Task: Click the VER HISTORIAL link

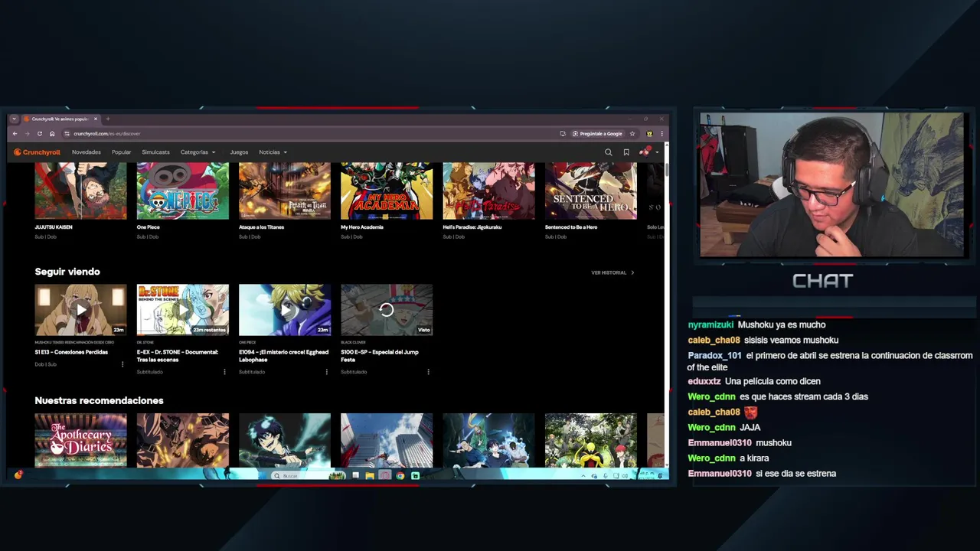Action: (x=612, y=272)
